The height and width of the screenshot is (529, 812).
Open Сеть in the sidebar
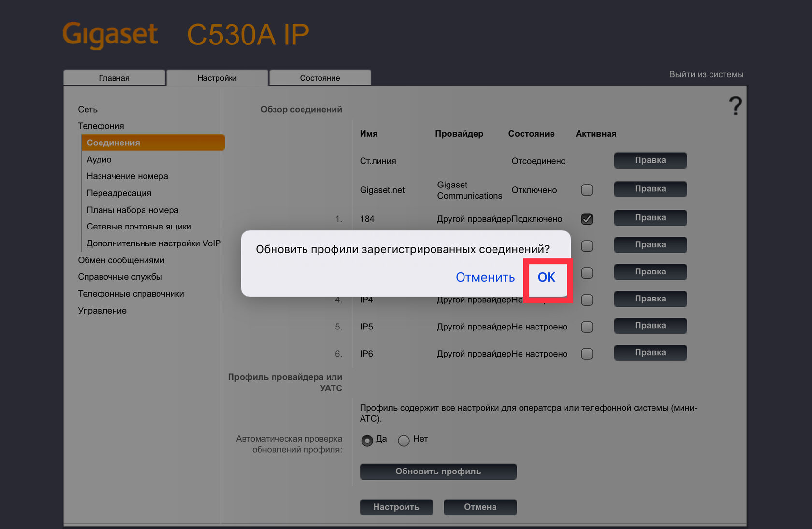(x=88, y=109)
